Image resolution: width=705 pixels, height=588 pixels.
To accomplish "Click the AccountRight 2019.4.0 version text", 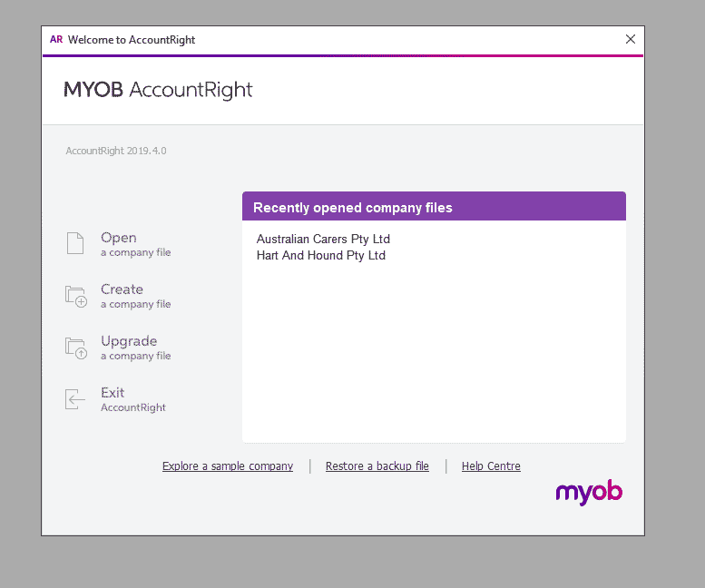I will point(116,151).
